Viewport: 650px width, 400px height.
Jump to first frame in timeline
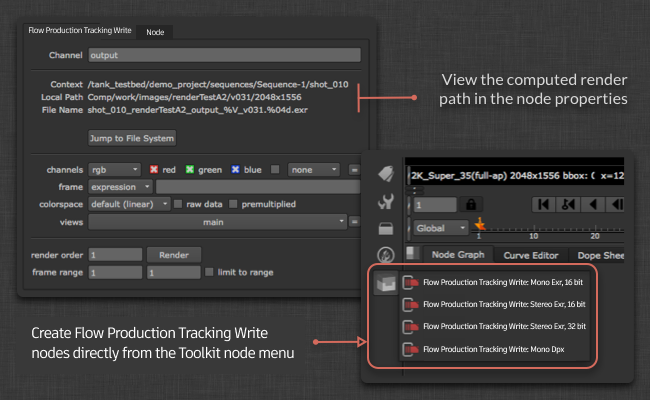[543, 204]
